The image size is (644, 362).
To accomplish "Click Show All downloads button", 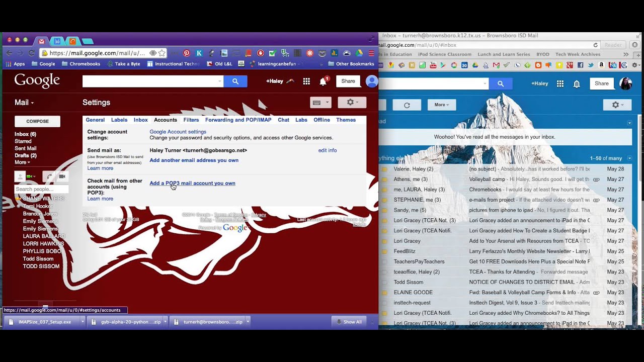I will point(349,322).
